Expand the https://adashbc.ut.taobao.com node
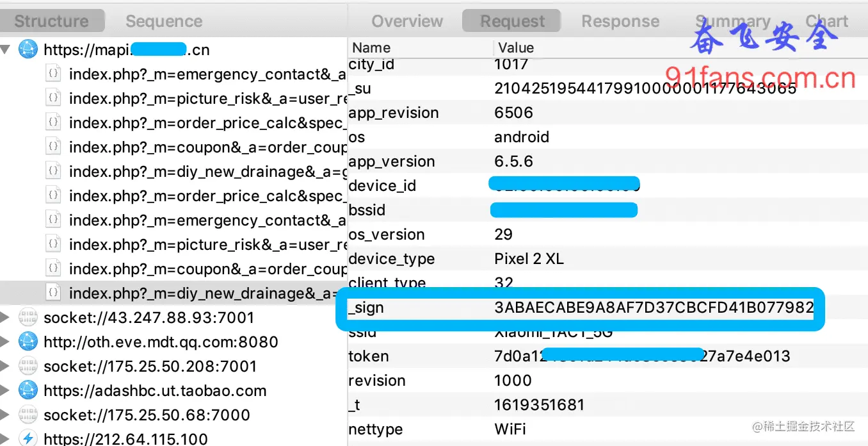 [6, 390]
